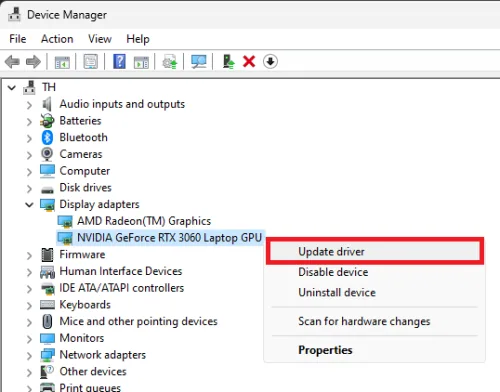The width and height of the screenshot is (500, 392).
Task: Select the Mice and other pointing devices label
Action: click(x=138, y=321)
